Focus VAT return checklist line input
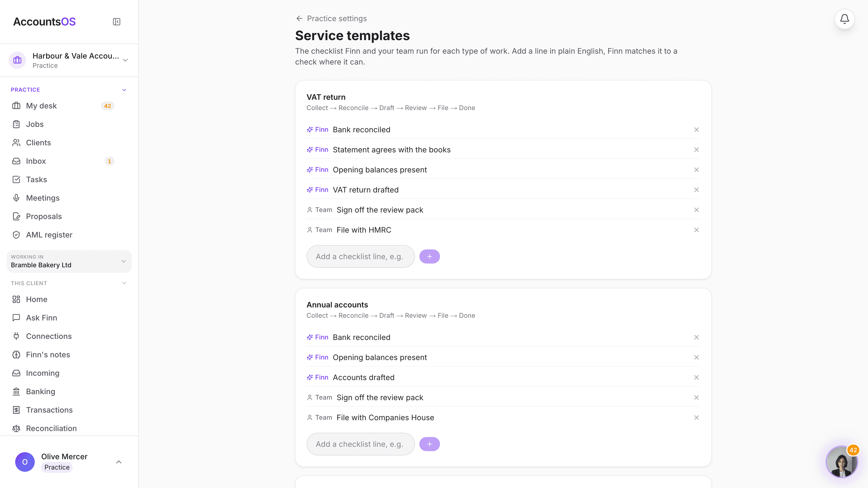The height and width of the screenshot is (488, 868). (x=360, y=257)
